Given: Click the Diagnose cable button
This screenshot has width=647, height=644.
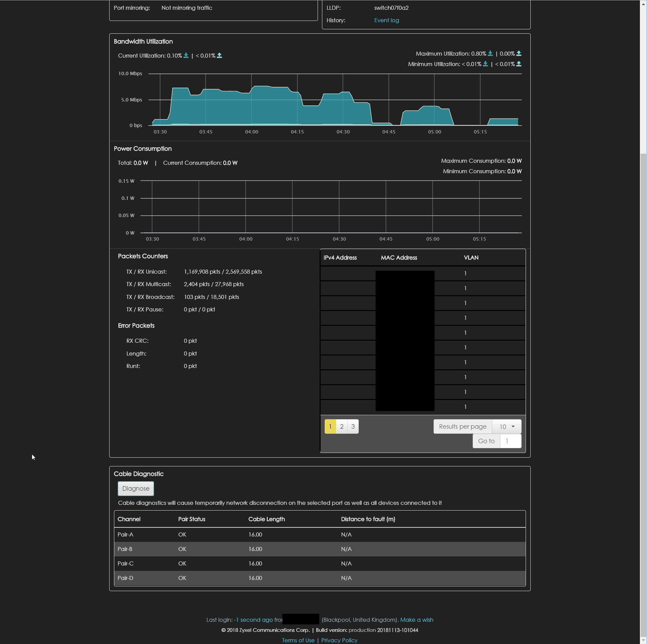Looking at the screenshot, I should click(136, 489).
